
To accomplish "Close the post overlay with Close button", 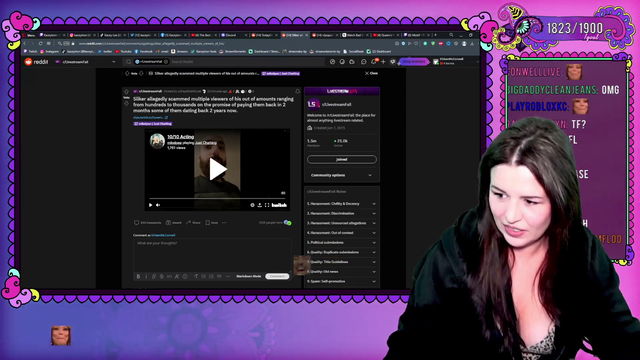I will (x=371, y=73).
